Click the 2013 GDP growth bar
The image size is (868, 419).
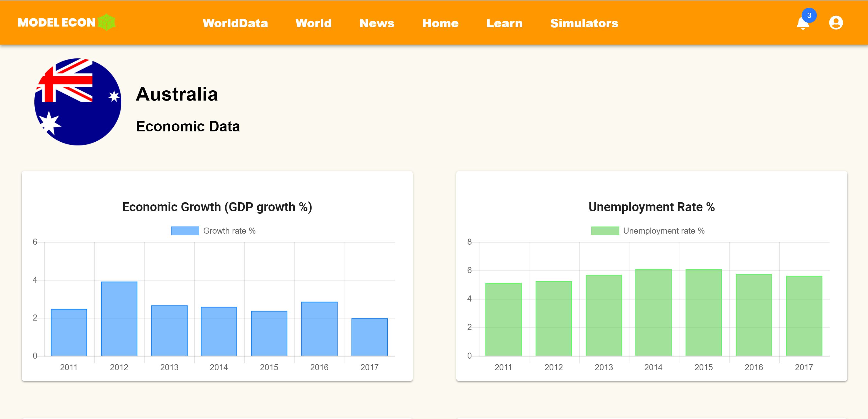170,331
